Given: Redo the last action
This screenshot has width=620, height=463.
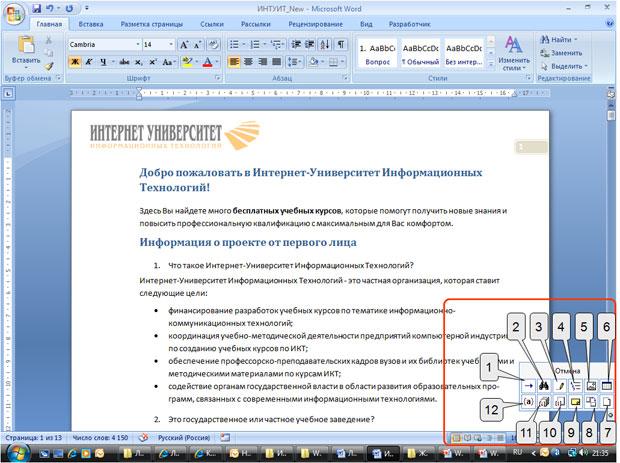Looking at the screenshot, I should click(x=69, y=9).
